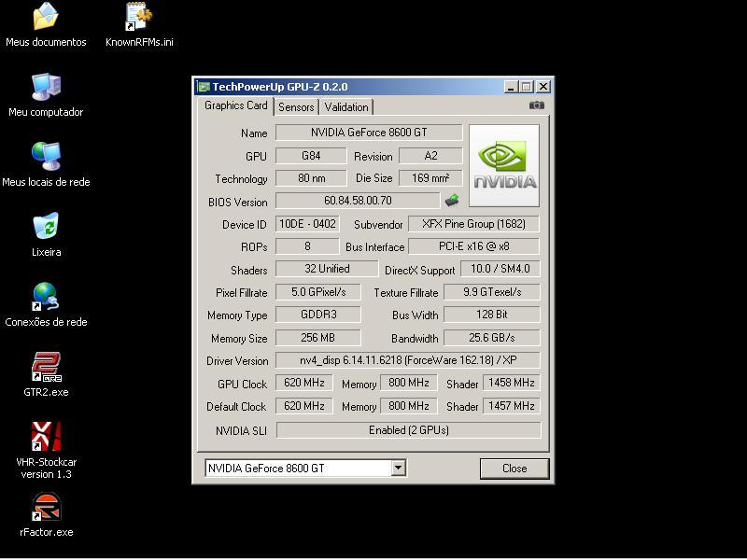Image resolution: width=747 pixels, height=560 pixels.
Task: Click the 'DirectX Support' label text
Action: 419,271
